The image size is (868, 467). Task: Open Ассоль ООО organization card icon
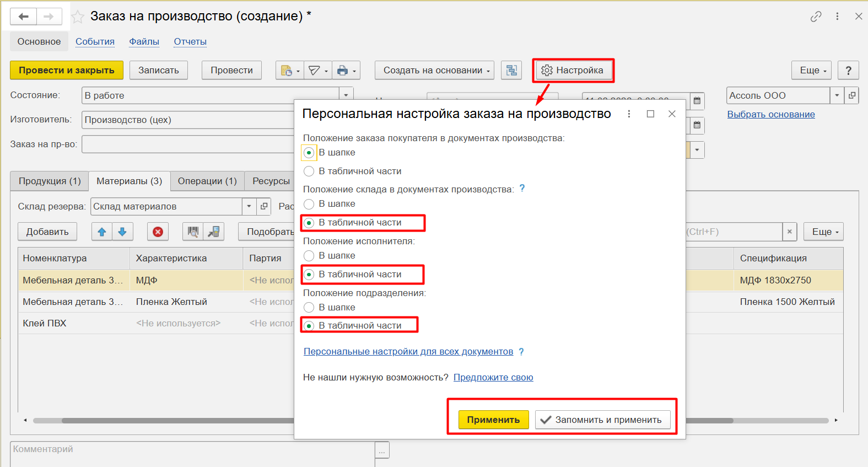852,95
